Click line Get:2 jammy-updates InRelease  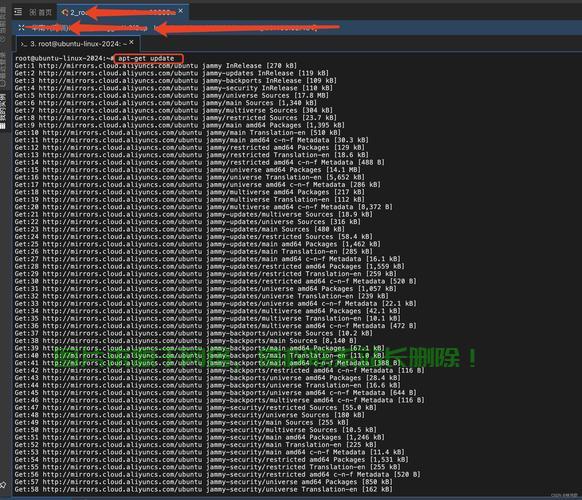pyautogui.click(x=171, y=73)
